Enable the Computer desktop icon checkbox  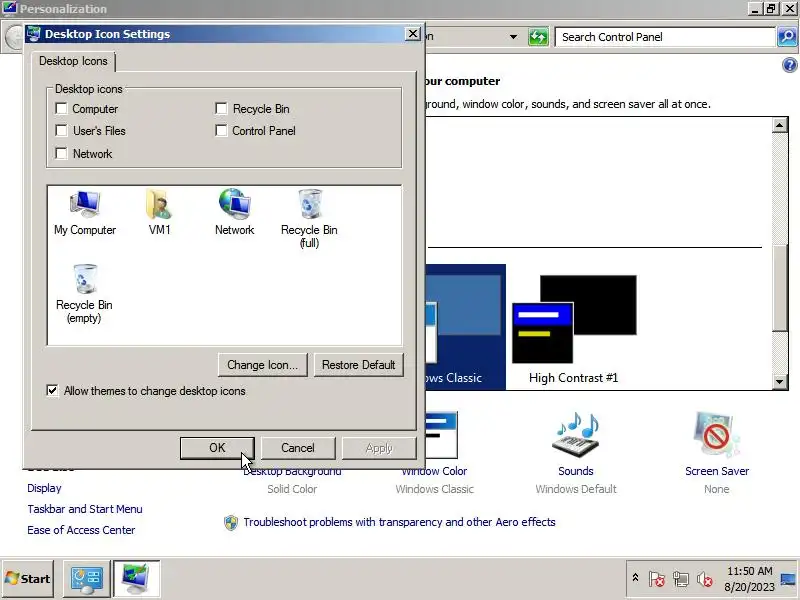pos(61,109)
